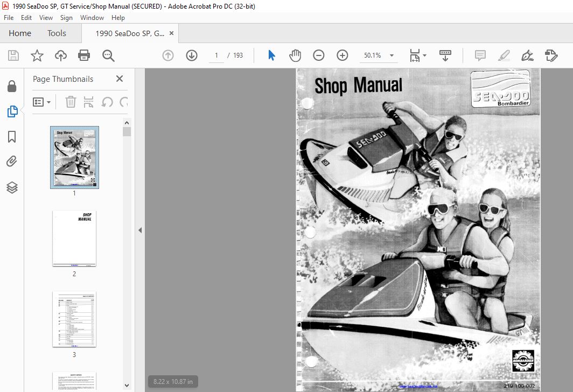Viewport: 573px width, 392px height.
Task: Close the 1990 SeaDoo document tab
Action: coord(171,33)
